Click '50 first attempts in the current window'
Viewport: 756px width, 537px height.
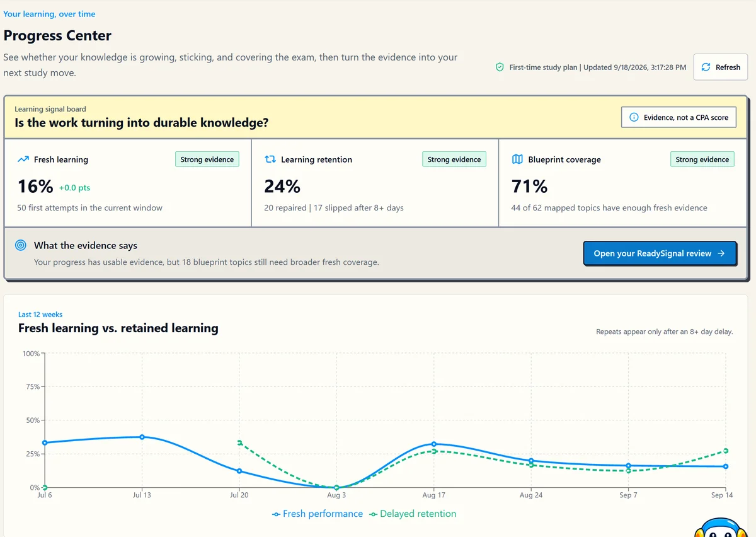coord(90,208)
